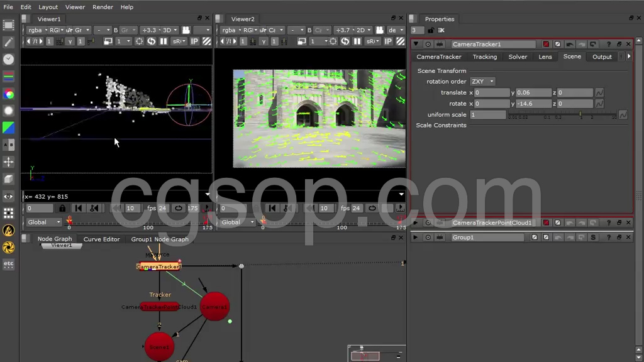Switch to the Tracking tab

(x=485, y=57)
